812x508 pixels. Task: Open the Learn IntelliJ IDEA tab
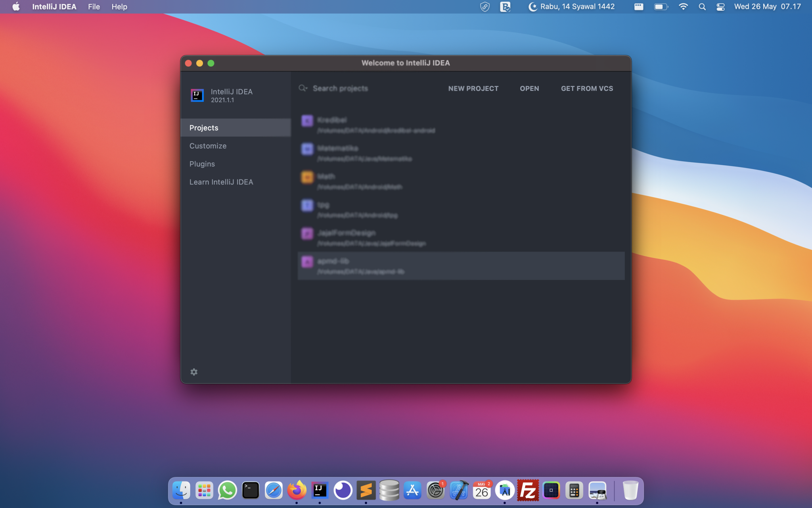point(236,182)
